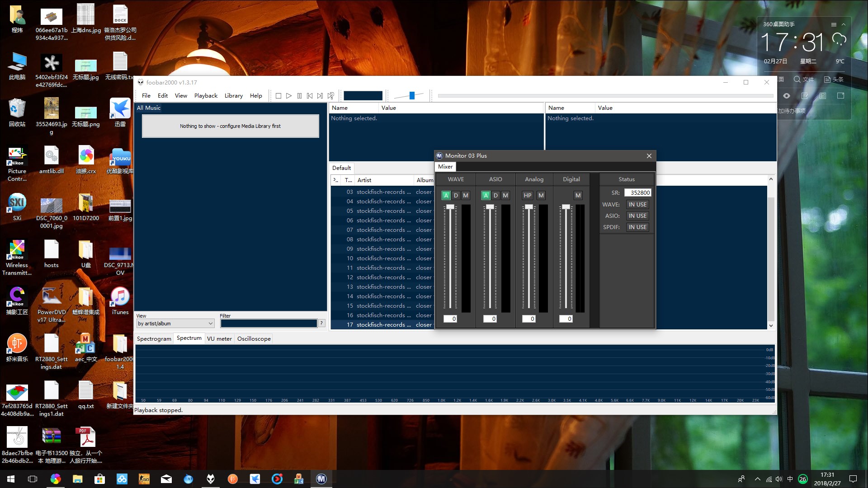868x488 pixels.
Task: Switch to the VU meter tab
Action: pos(219,339)
